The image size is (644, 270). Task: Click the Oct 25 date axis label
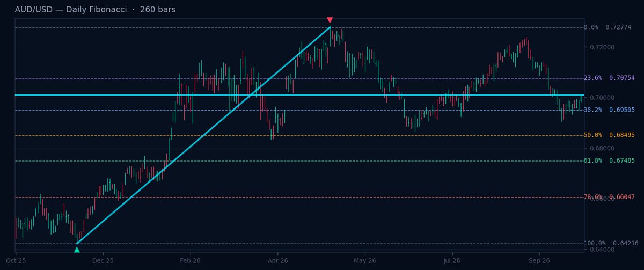tap(16, 261)
